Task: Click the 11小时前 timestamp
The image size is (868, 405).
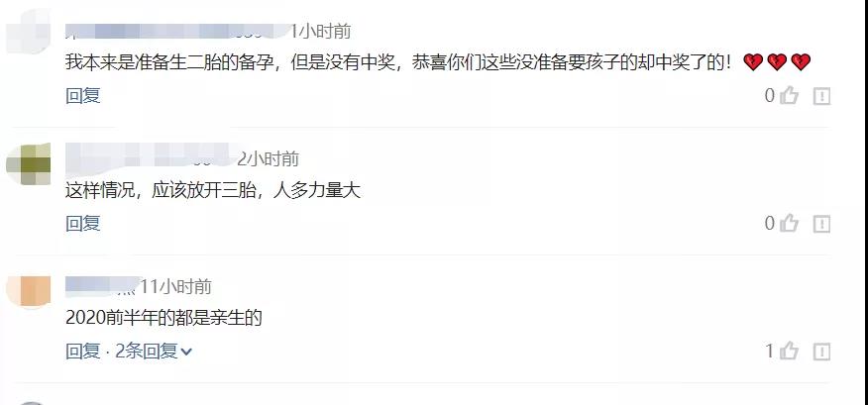Action: tap(175, 286)
